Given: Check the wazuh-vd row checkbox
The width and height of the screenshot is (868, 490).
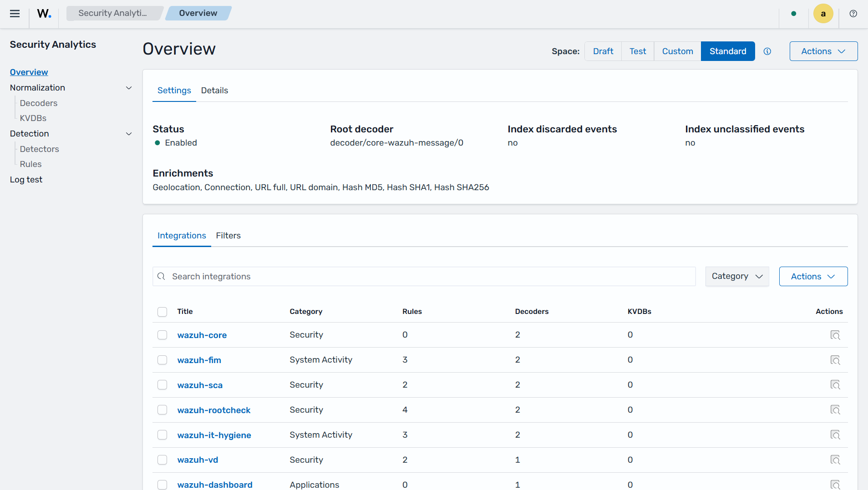Looking at the screenshot, I should point(162,460).
